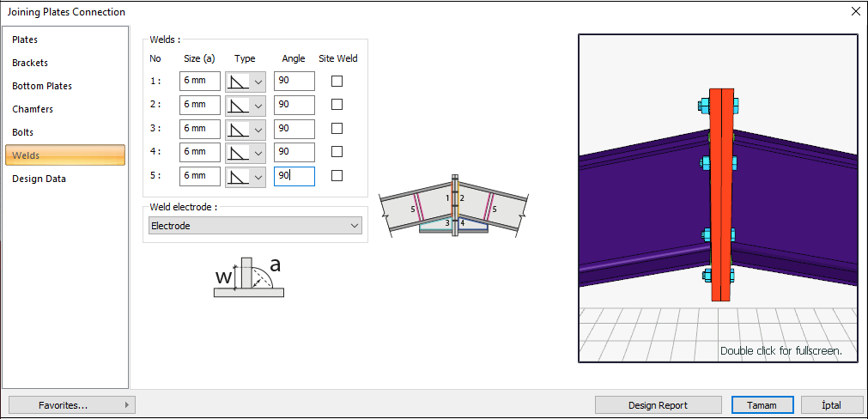This screenshot has width=868, height=419.
Task: Cancel with the İptal button
Action: click(832, 405)
